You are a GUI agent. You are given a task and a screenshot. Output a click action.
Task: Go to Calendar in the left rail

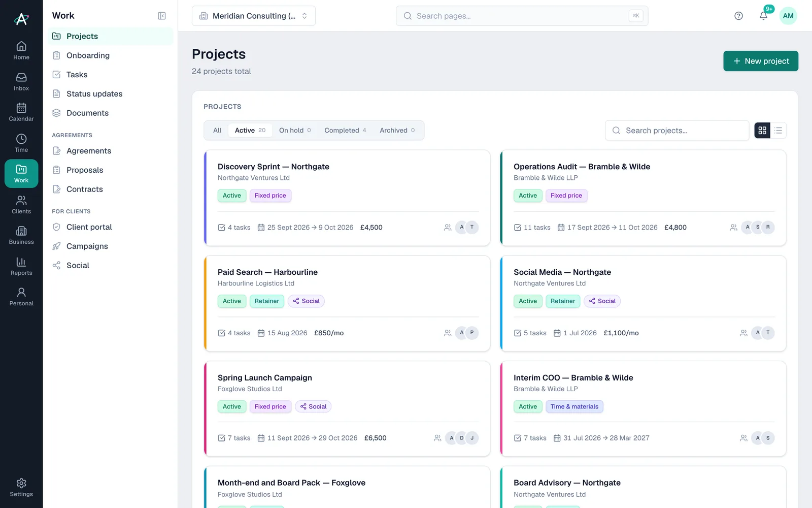[21, 112]
